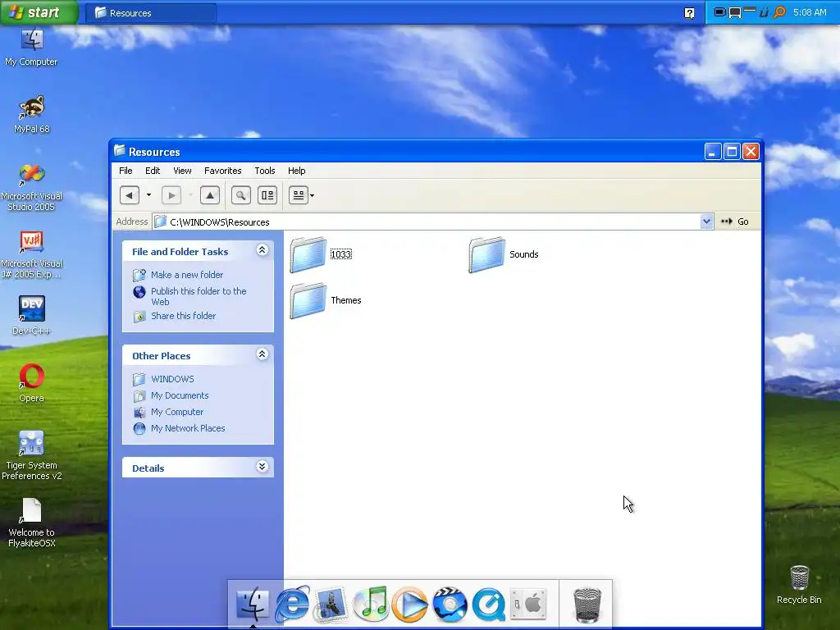The image size is (840, 630).
Task: Click the second monitor-on-stand tray icon
Action: click(x=735, y=12)
